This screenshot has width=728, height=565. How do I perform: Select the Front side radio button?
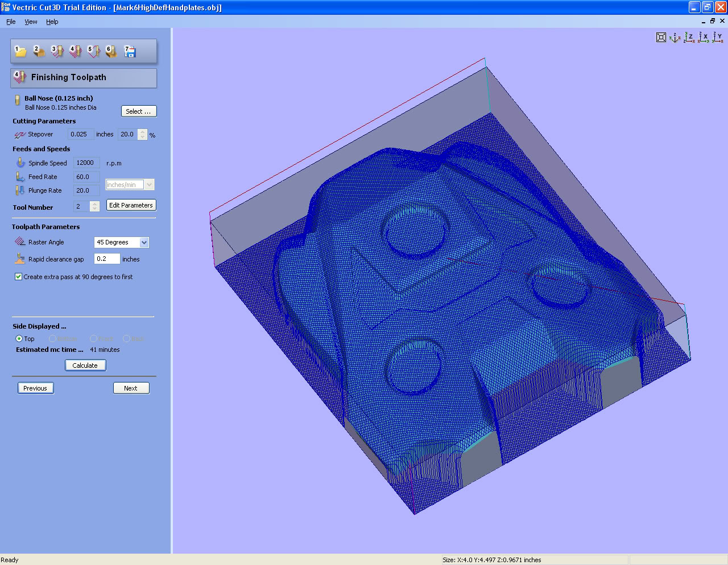point(93,339)
